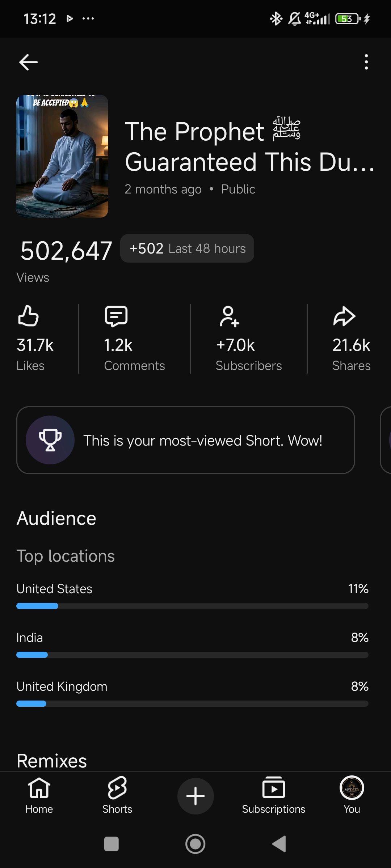Screen dimensions: 391x868
Task: Tap the thumbs-up Likes icon
Action: [28, 316]
